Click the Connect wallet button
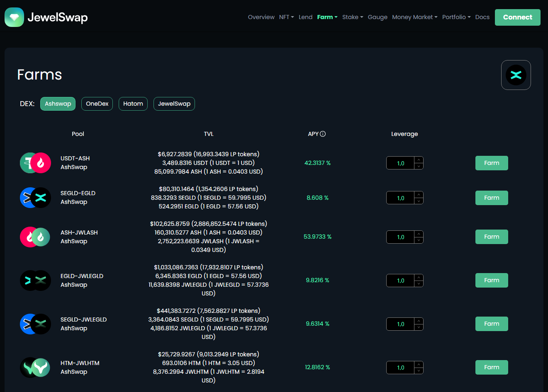Screen dimensions: 548x392 click(517, 17)
